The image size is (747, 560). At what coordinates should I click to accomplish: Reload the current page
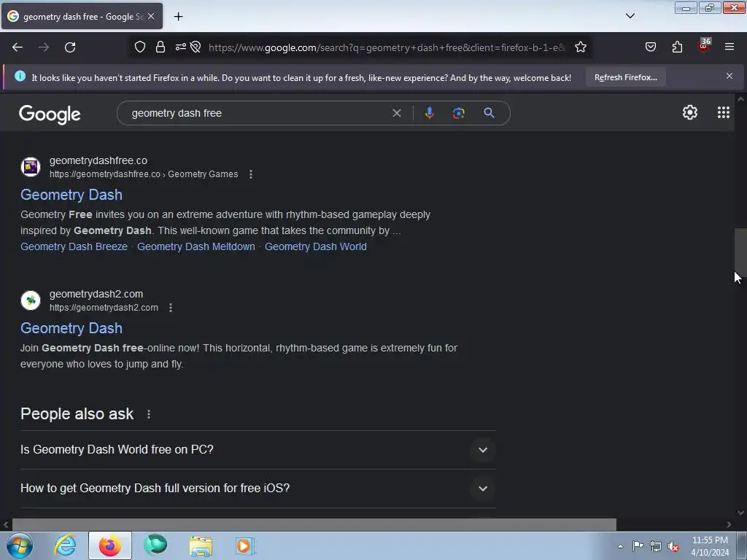pyautogui.click(x=70, y=47)
